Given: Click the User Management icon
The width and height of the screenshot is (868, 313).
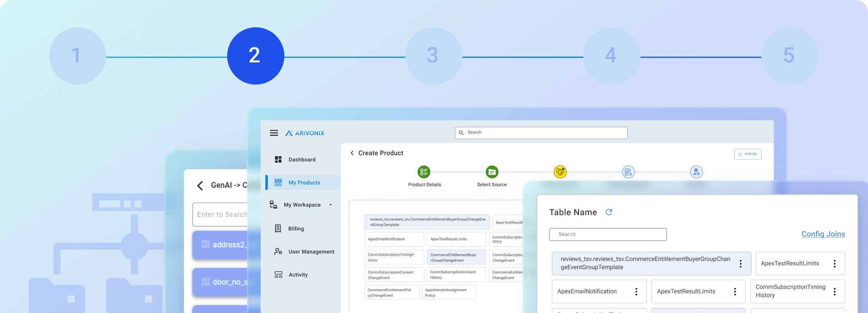Looking at the screenshot, I should 278,251.
